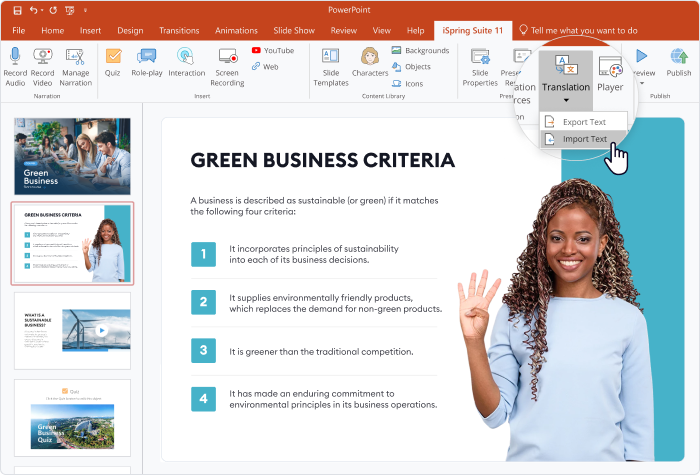Switch to the View tab
Image resolution: width=700 pixels, height=475 pixels.
tap(381, 30)
